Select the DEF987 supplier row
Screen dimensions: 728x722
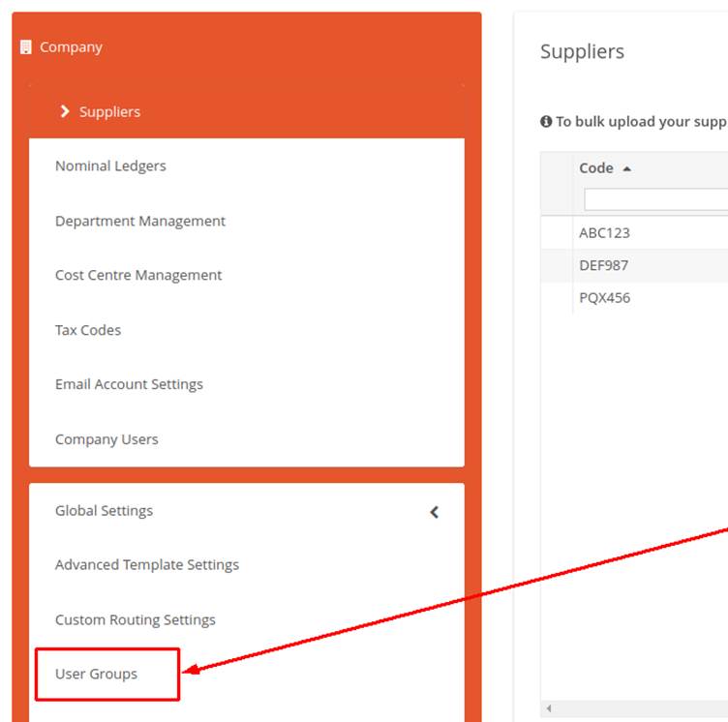[605, 265]
